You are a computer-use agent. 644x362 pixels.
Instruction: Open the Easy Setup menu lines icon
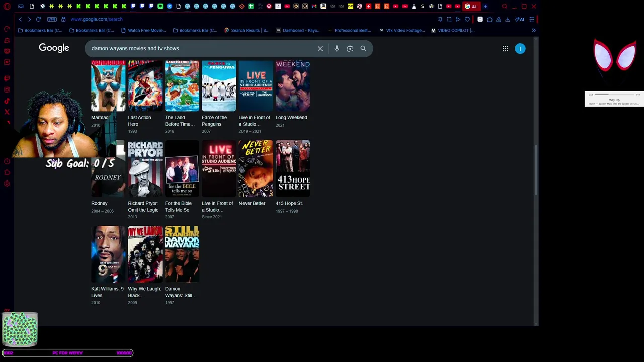pos(531,19)
